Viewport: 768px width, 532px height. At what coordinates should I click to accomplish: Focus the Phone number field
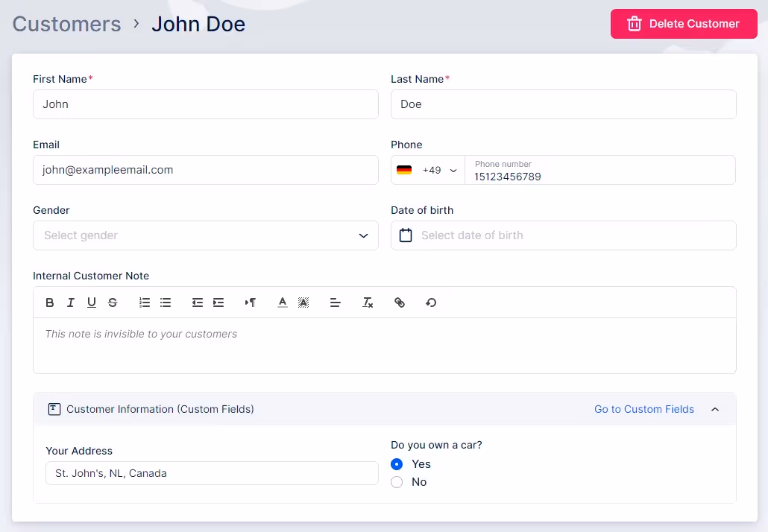coord(600,170)
